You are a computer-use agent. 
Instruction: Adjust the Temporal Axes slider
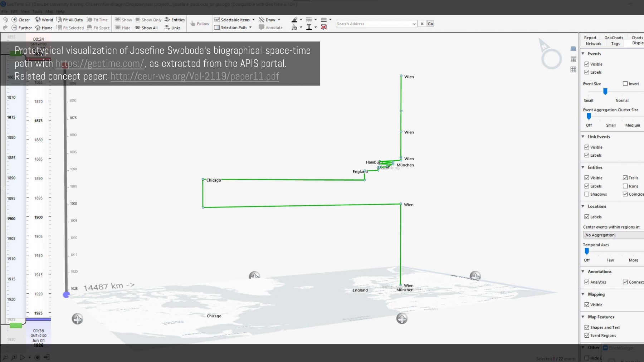(587, 251)
